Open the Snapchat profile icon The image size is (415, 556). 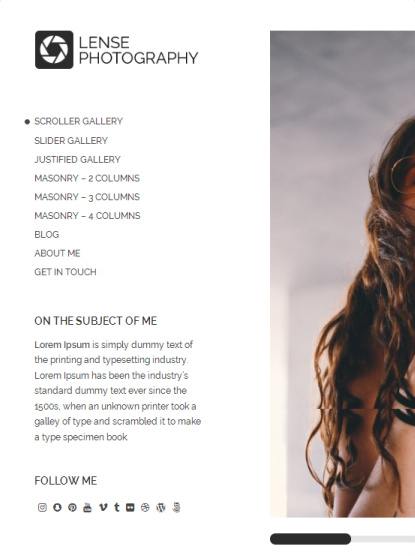tap(57, 507)
